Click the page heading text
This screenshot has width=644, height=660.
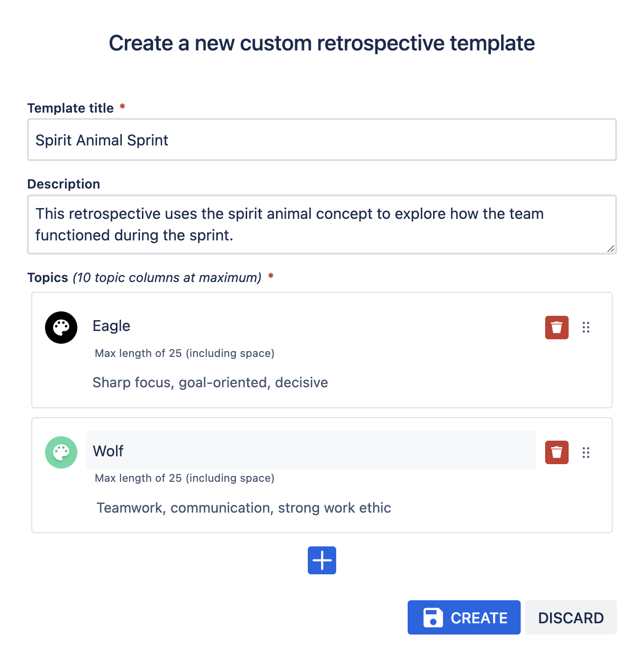[x=322, y=43]
